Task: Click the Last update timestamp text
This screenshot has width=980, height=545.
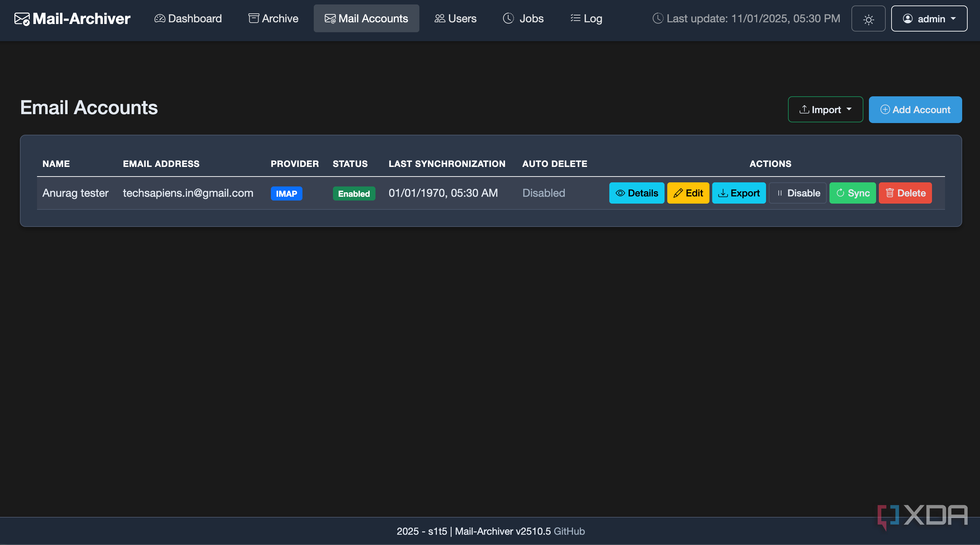Action: click(x=753, y=19)
